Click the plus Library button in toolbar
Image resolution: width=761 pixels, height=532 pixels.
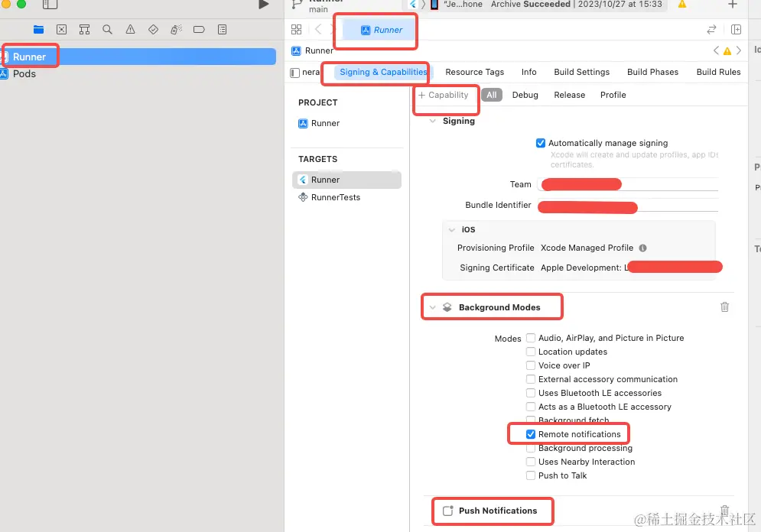[733, 5]
